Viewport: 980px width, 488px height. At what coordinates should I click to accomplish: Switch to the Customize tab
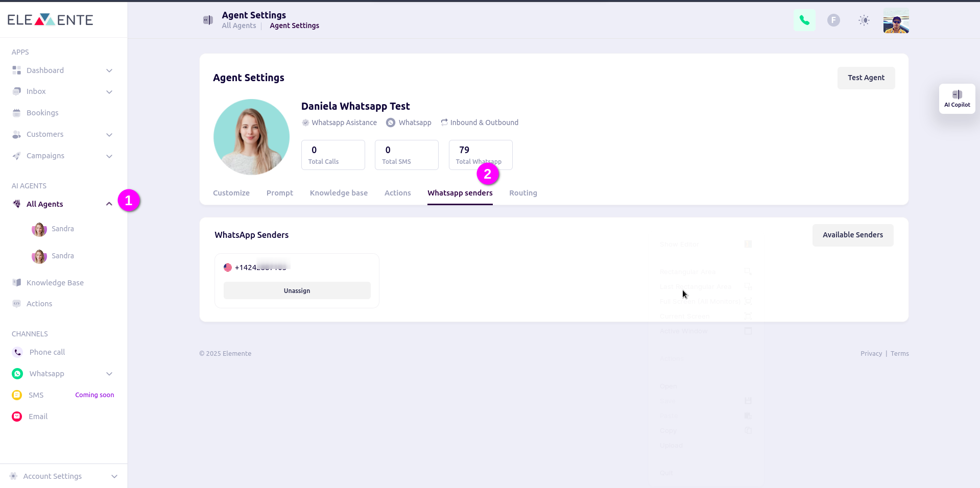click(x=231, y=193)
